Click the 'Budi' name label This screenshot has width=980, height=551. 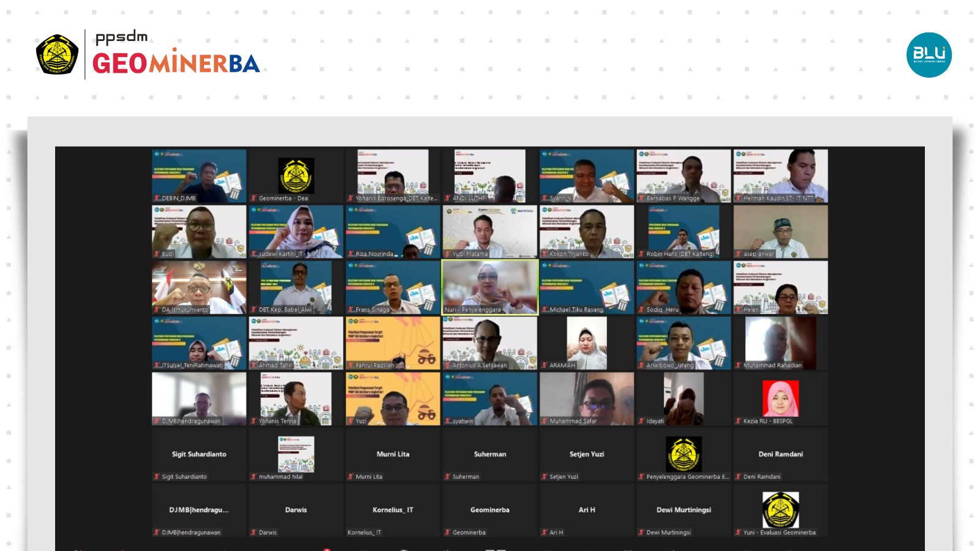168,254
